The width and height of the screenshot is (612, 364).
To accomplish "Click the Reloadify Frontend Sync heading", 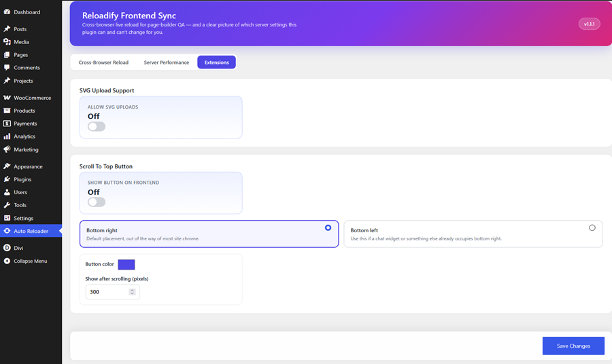I will tap(129, 16).
